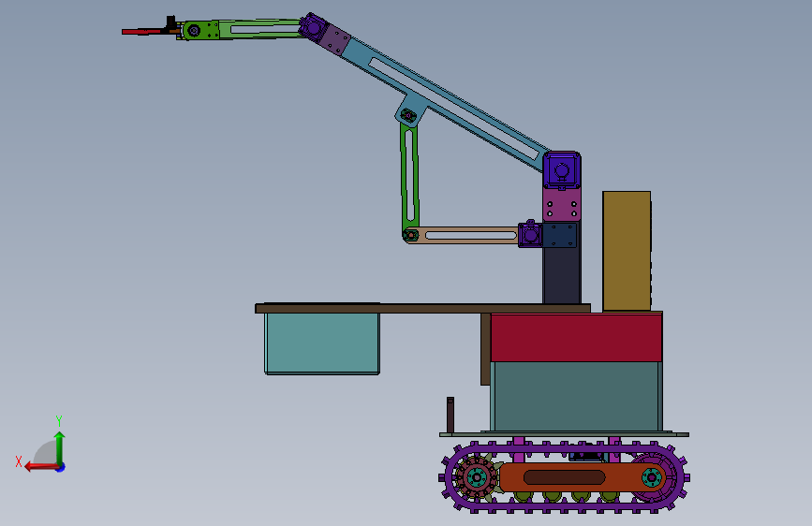Click the blue Z axis dot of the triad
This screenshot has height=526, width=812.
pyautogui.click(x=61, y=467)
